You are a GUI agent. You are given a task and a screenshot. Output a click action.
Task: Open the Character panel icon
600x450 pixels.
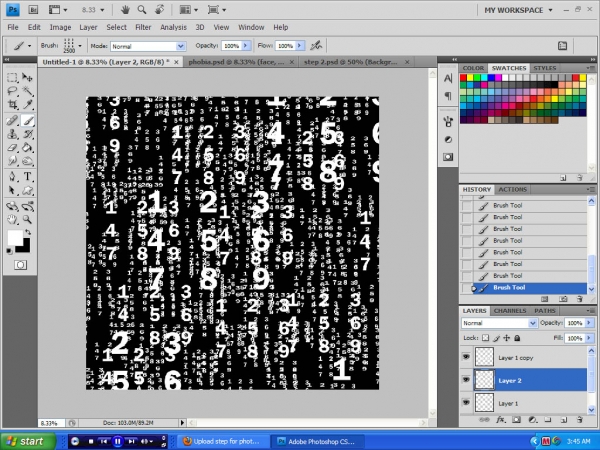pos(448,78)
